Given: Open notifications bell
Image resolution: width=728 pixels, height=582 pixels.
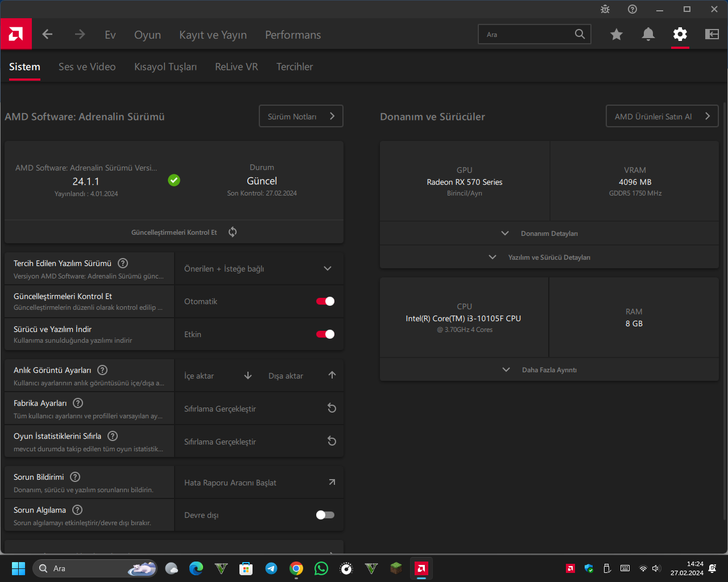Looking at the screenshot, I should coord(648,35).
